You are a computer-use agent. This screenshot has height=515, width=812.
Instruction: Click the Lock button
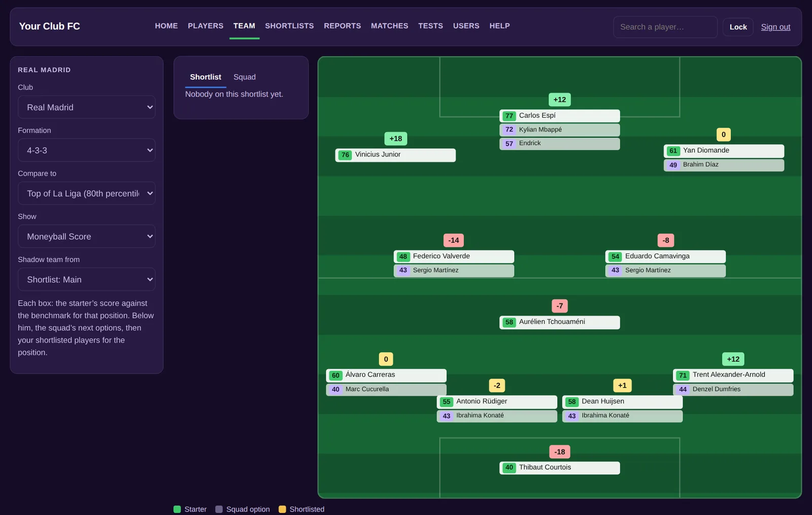tap(738, 27)
